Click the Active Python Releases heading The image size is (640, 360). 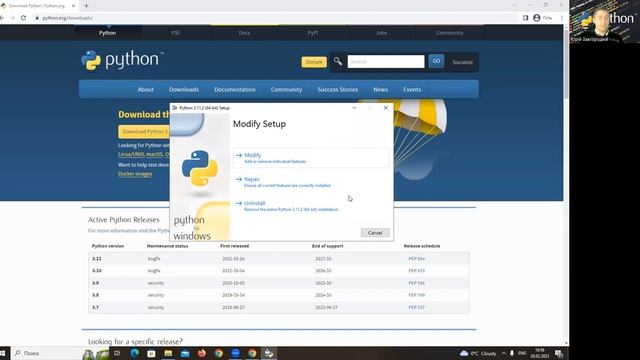point(124,220)
